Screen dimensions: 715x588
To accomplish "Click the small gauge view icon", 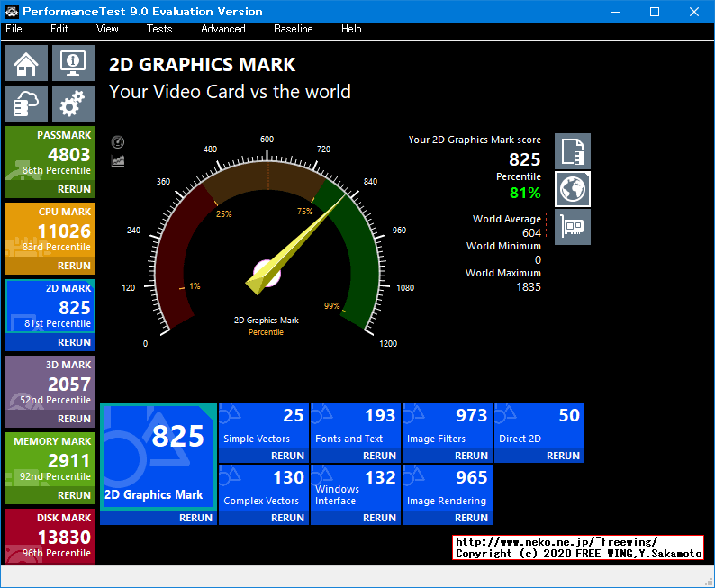I will [118, 142].
